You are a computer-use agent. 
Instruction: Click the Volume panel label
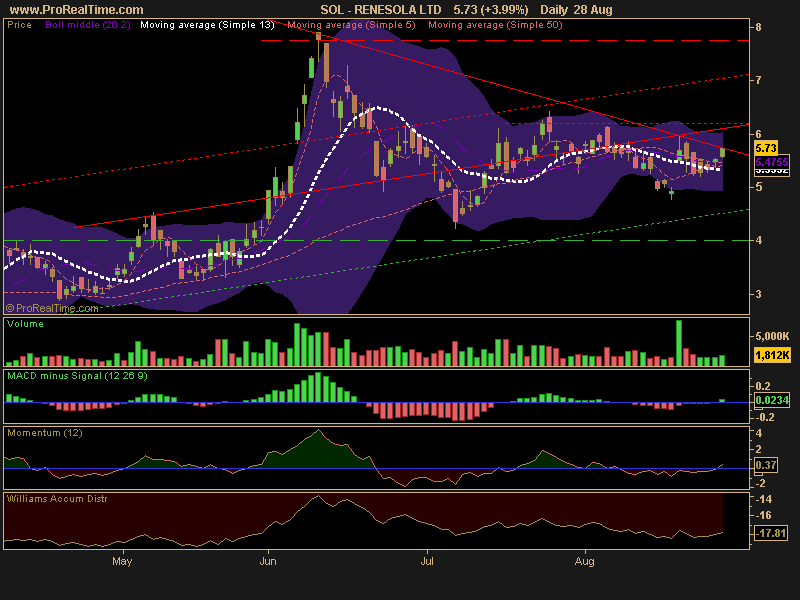click(26, 324)
